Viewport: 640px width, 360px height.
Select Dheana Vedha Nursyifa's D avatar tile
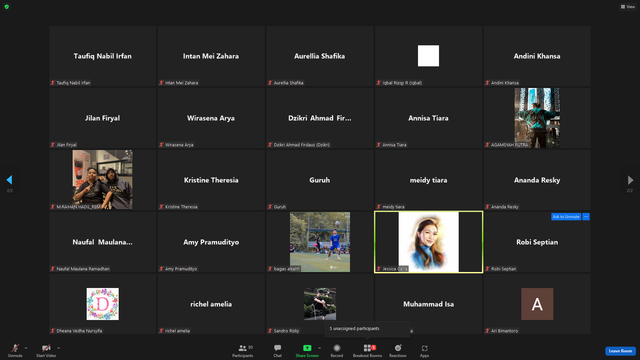pyautogui.click(x=102, y=304)
